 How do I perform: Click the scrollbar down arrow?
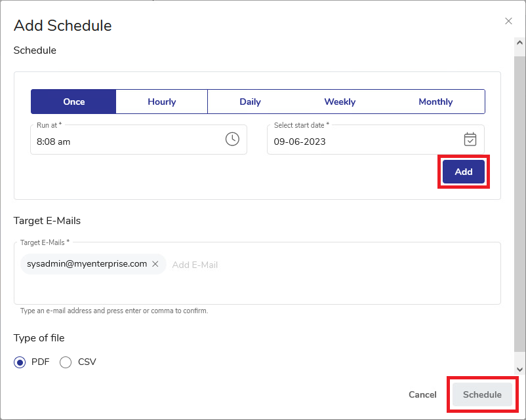pos(519,370)
